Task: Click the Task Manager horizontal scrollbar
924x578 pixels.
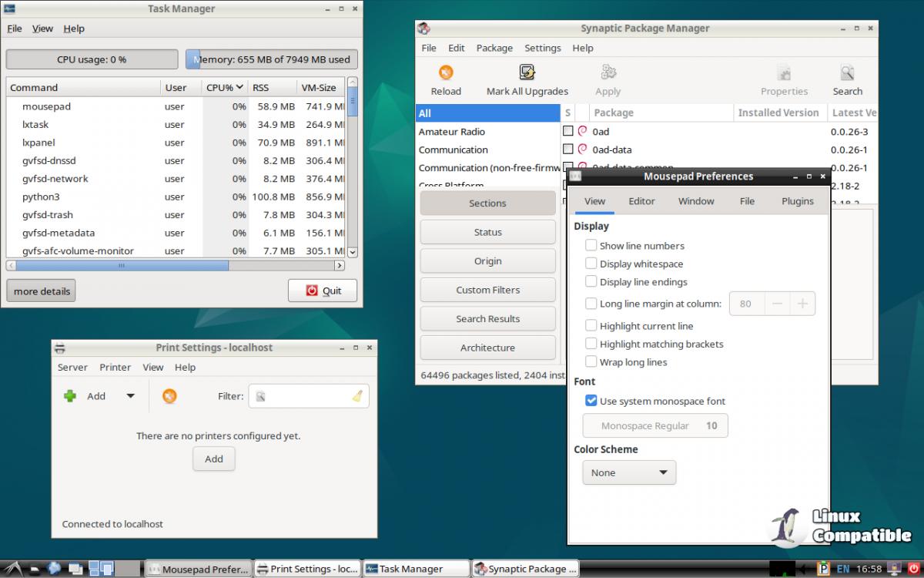Action: 121,266
